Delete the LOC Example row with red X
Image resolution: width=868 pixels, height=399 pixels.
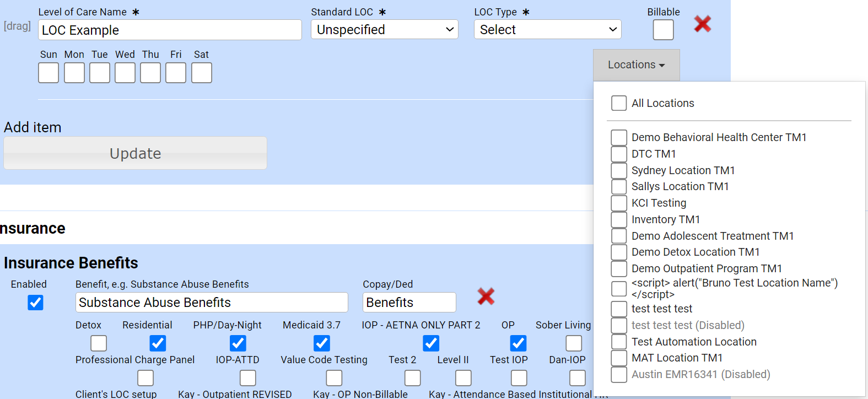pyautogui.click(x=702, y=24)
